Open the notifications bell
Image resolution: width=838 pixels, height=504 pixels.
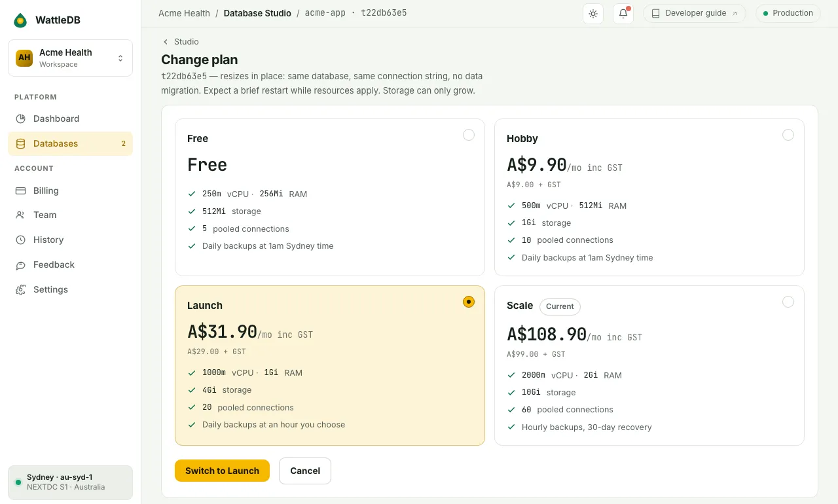pos(623,14)
